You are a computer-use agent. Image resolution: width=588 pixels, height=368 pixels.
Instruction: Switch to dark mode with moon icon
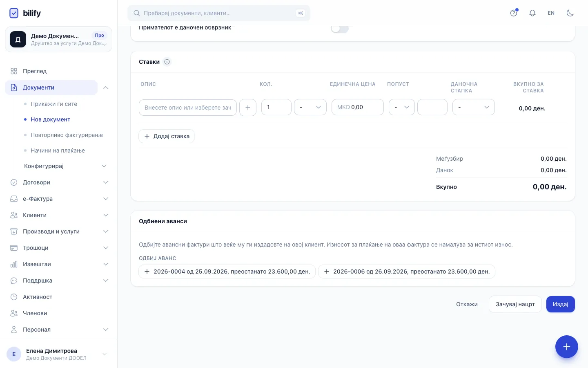tap(570, 13)
